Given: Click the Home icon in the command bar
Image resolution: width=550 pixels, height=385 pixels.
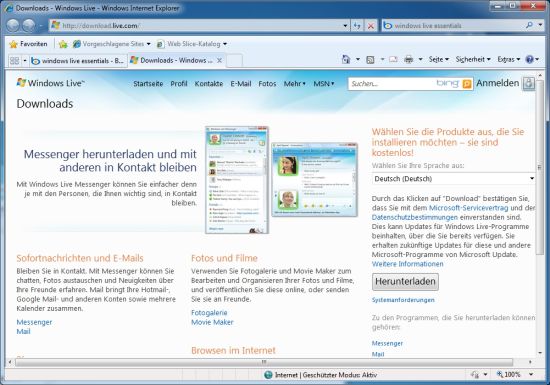Looking at the screenshot, I should pyautogui.click(x=346, y=59).
